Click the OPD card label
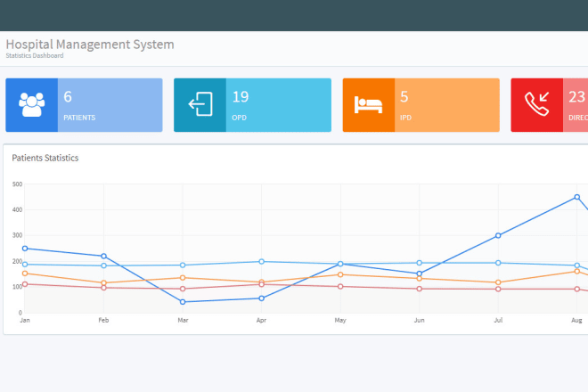The width and height of the screenshot is (588, 392). (x=240, y=118)
